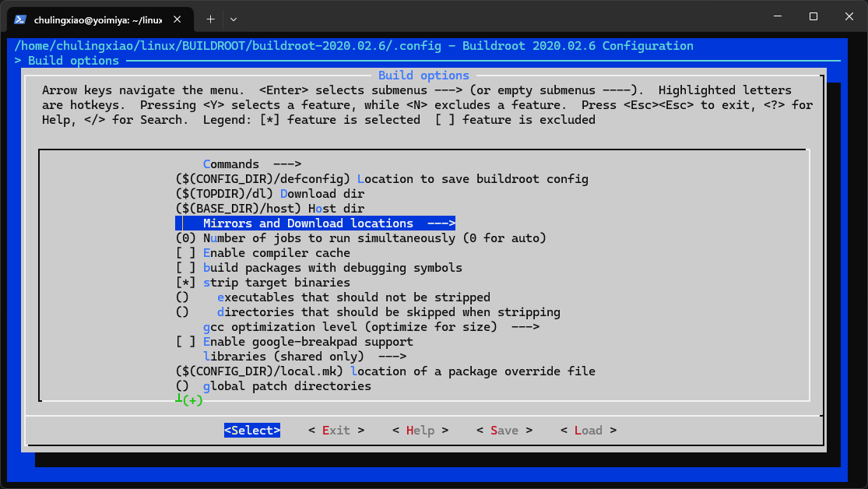Close the chulingxiao@yoimiya terminal tab
Screen dimensions: 868x489
pyautogui.click(x=177, y=19)
